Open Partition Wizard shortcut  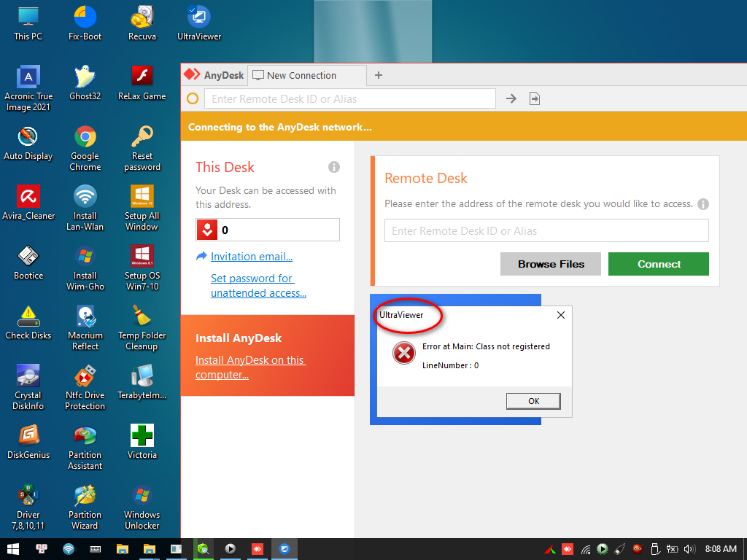coord(85,507)
